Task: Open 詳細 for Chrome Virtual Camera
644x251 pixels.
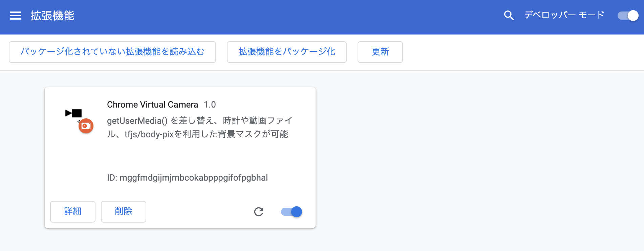Action: pyautogui.click(x=73, y=211)
